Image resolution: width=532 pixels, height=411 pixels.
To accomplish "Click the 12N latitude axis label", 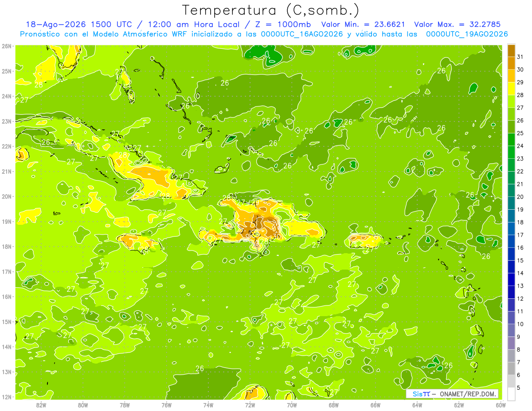I will tap(7, 397).
